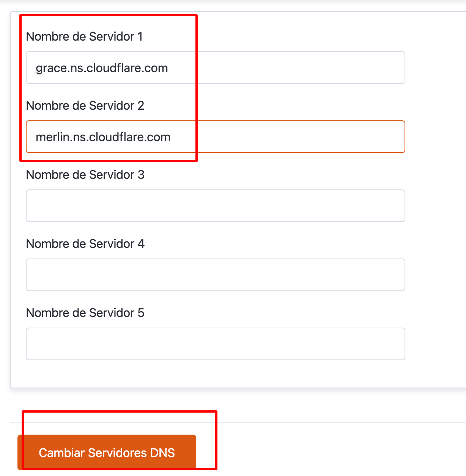This screenshot has height=476, width=466.
Task: Click the orange submit button at bottom
Action: (x=107, y=452)
